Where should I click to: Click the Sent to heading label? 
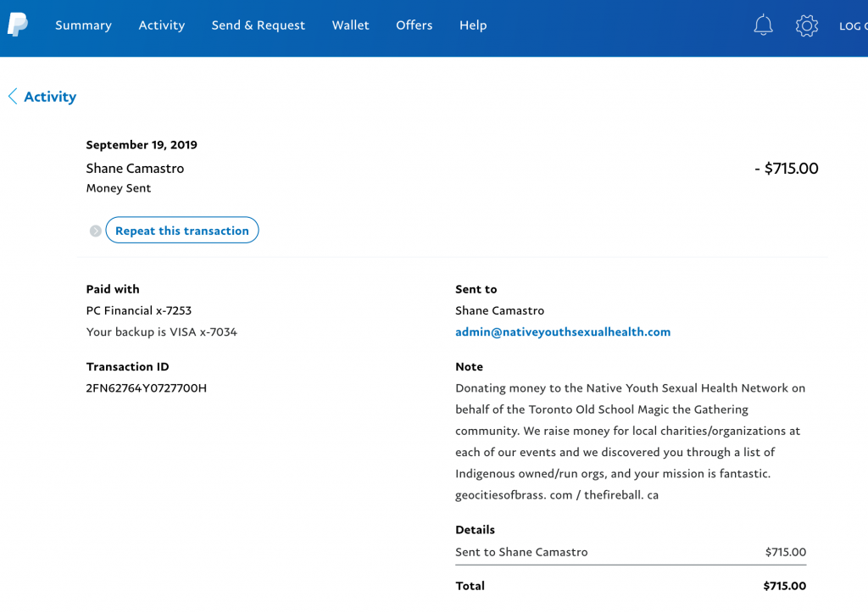(476, 289)
